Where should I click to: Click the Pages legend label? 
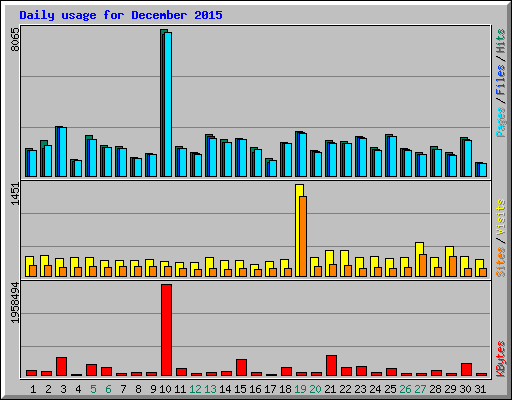tap(500, 122)
